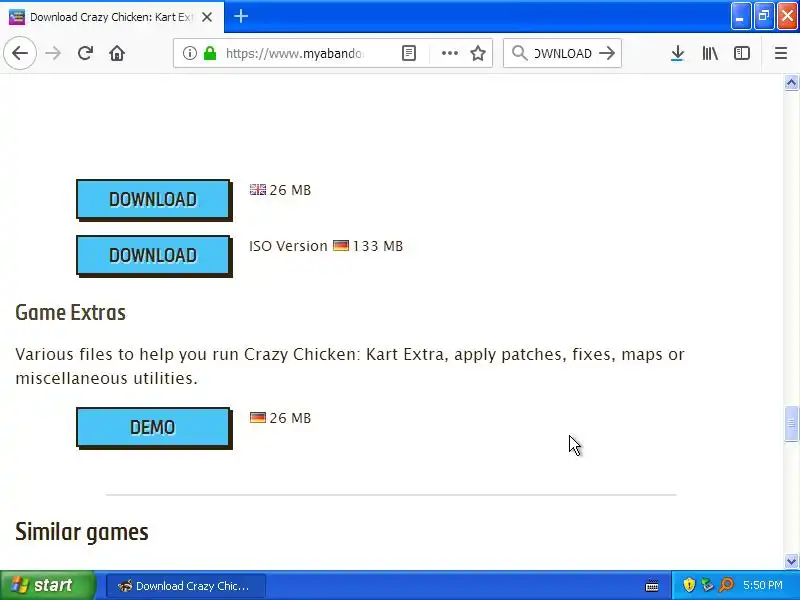Click the security shield tray icon
800x600 pixels.
689,585
